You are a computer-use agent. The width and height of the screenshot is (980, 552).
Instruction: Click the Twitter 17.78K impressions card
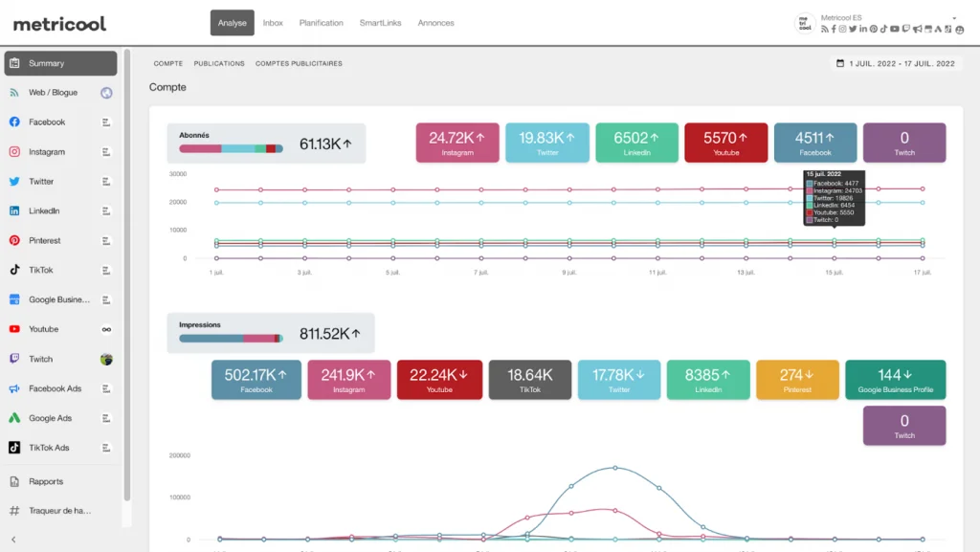[x=619, y=380]
